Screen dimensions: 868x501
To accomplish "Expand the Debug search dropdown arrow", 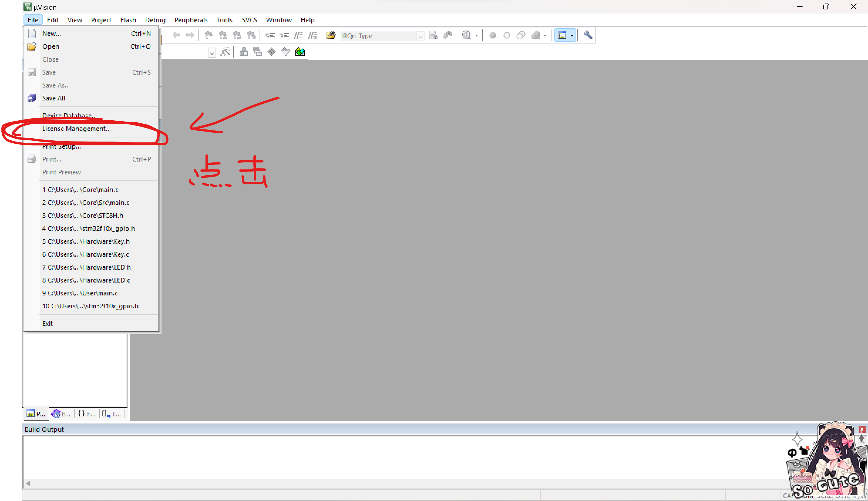I will click(476, 36).
